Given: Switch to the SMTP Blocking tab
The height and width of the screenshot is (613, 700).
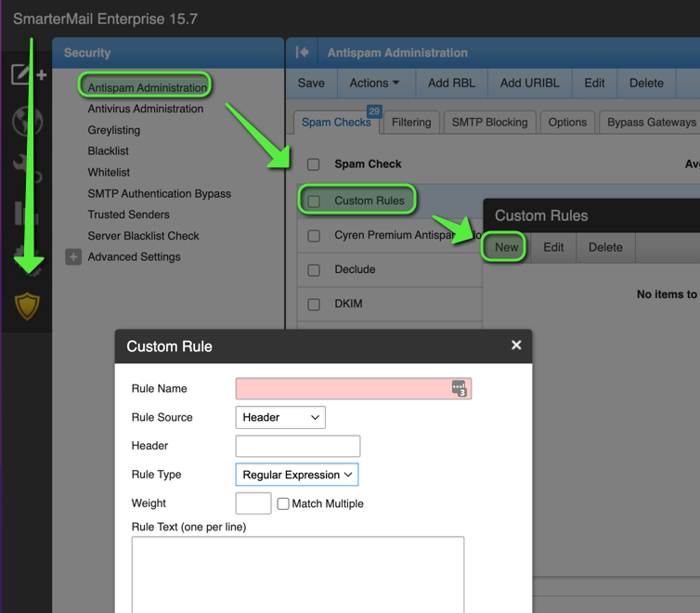Looking at the screenshot, I should tap(489, 122).
